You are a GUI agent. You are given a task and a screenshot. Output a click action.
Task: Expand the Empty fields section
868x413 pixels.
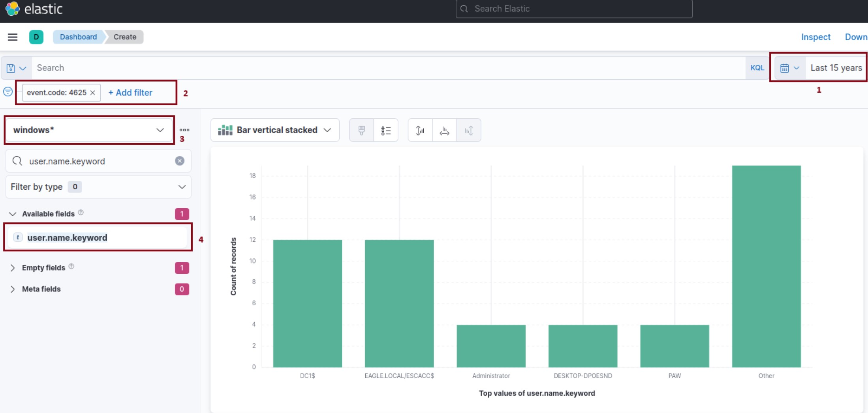pyautogui.click(x=13, y=268)
